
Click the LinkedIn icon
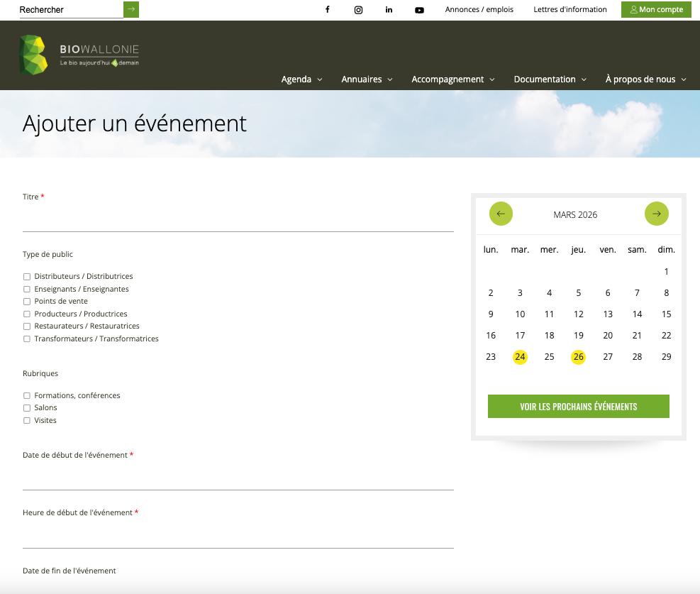click(x=389, y=10)
